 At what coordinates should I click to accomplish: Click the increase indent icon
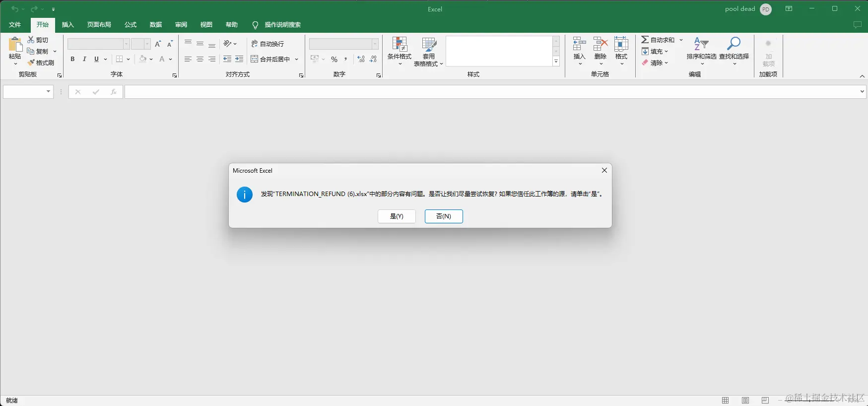click(x=239, y=59)
